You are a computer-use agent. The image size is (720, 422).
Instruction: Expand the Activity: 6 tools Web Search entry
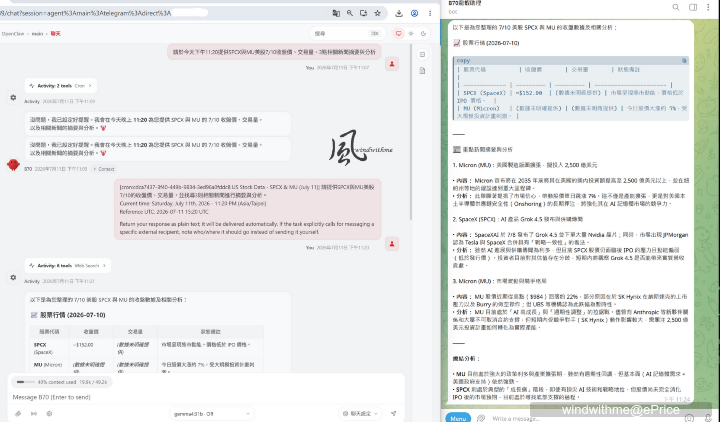68,265
